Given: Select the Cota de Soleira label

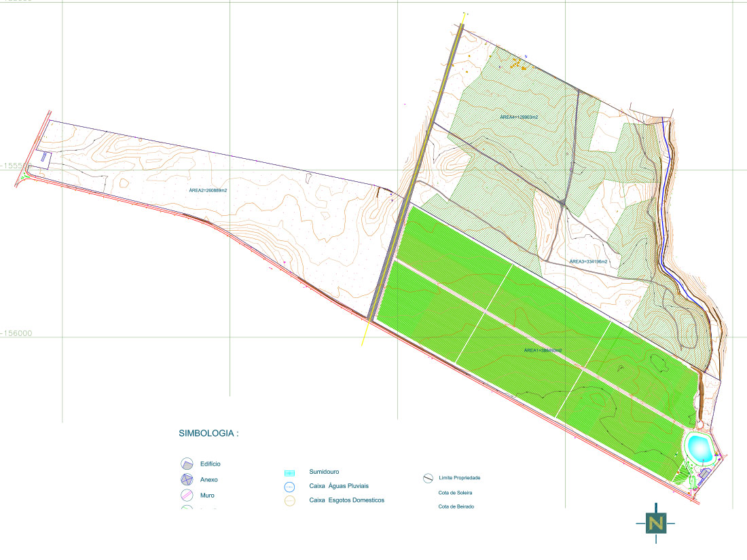Looking at the screenshot, I should click(455, 493).
